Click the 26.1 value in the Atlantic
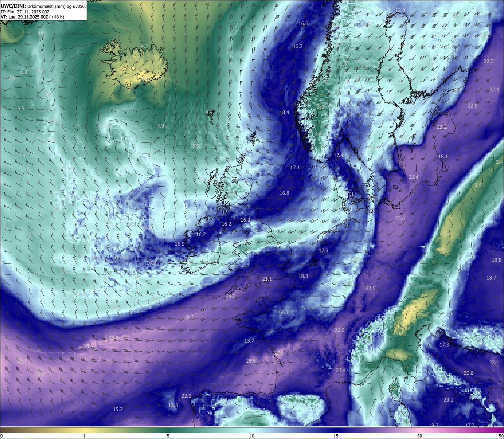The height and width of the screenshot is (439, 504). pos(189,317)
